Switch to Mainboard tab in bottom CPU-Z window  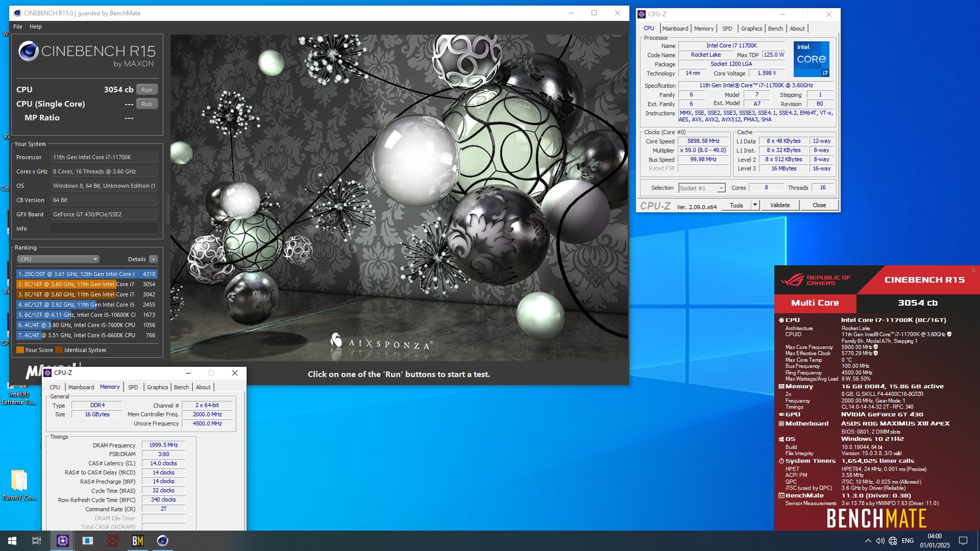[81, 387]
